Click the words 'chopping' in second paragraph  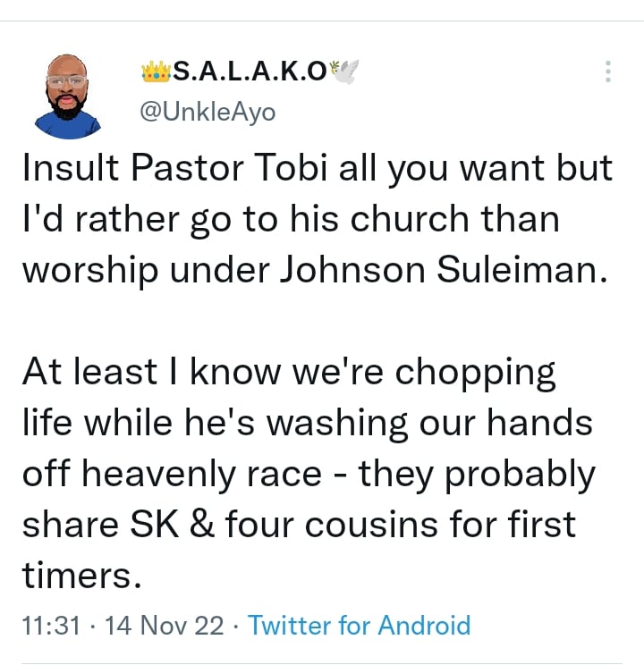(x=475, y=374)
